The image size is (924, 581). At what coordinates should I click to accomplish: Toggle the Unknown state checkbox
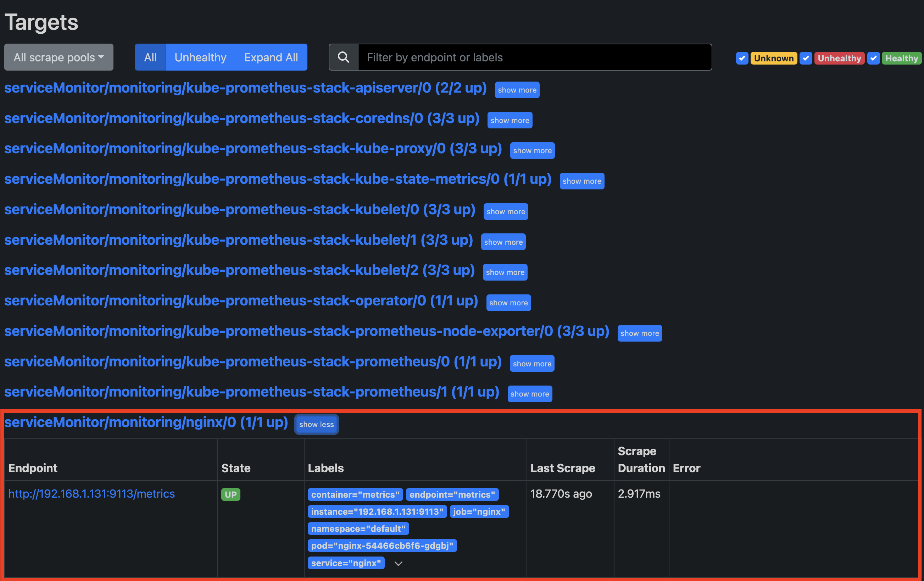pos(742,58)
